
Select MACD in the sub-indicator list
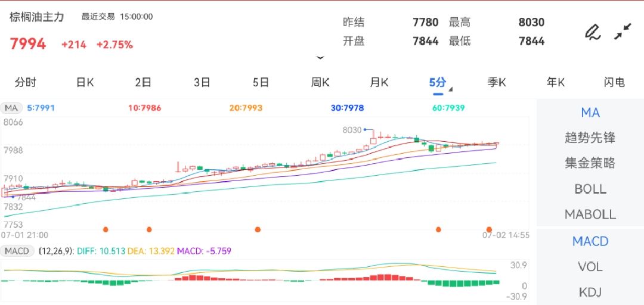tap(590, 241)
